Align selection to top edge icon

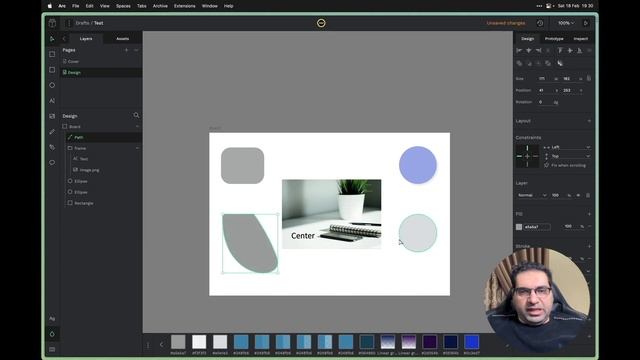pyautogui.click(x=560, y=50)
